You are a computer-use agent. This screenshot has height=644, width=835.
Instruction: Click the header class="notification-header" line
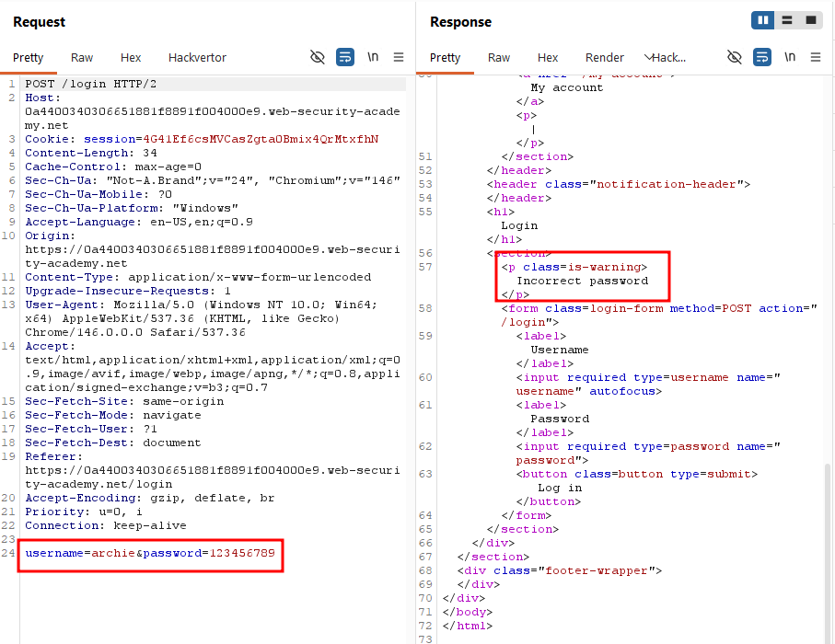pyautogui.click(x=619, y=184)
